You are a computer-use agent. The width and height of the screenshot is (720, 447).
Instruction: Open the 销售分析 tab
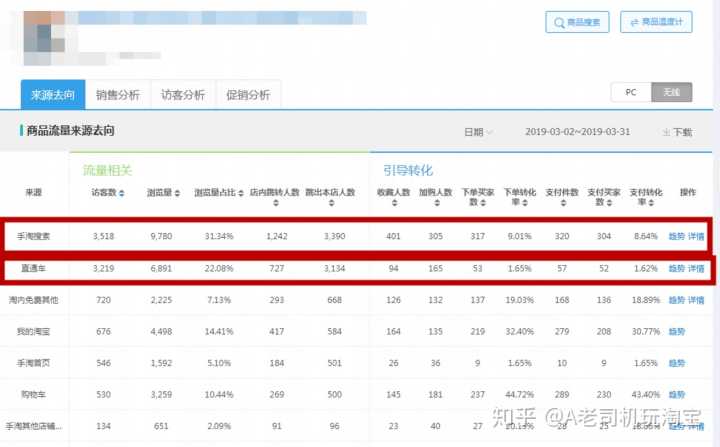118,95
